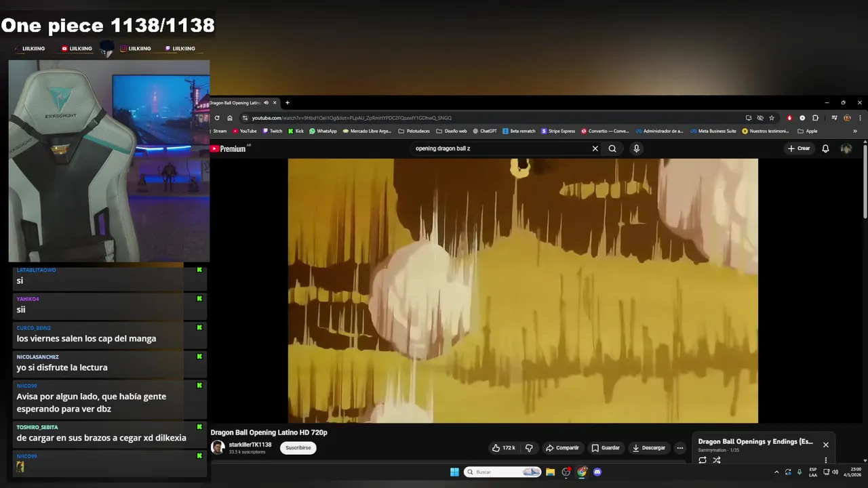The height and width of the screenshot is (488, 868).
Task: Open the Compartir share button
Action: [562, 448]
